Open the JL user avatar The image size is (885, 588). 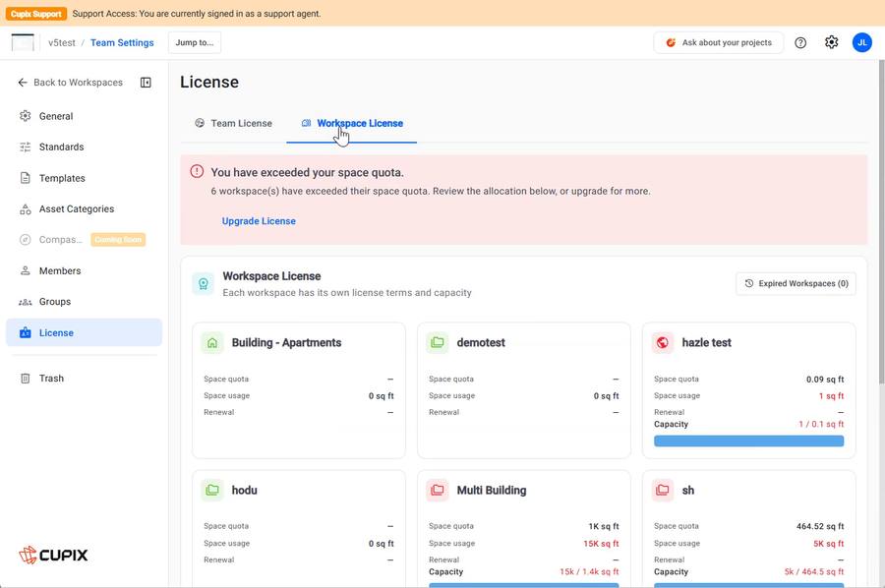click(x=861, y=42)
